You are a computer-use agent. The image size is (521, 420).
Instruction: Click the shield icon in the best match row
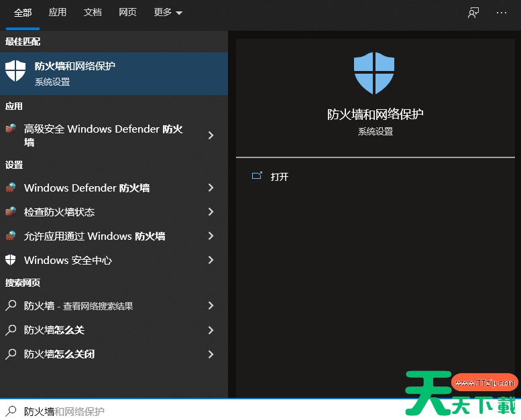(x=15, y=71)
